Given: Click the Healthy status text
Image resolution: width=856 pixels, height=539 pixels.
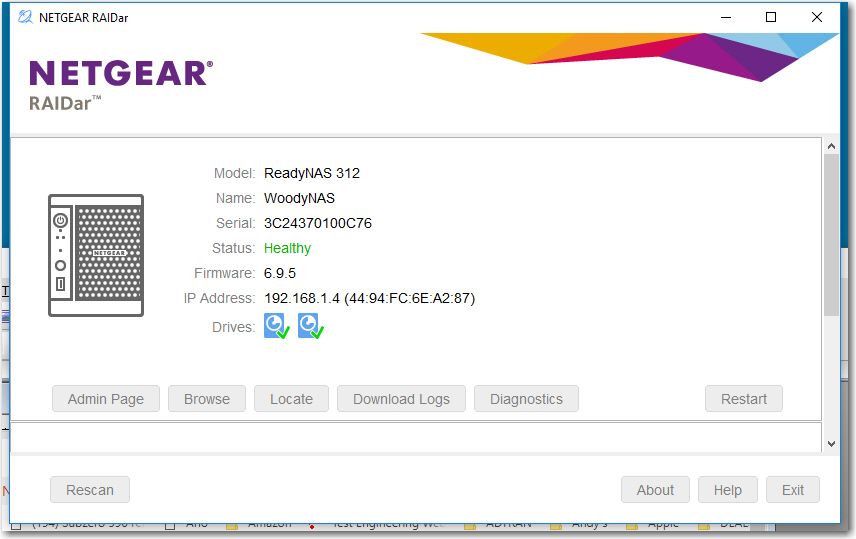Looking at the screenshot, I should tap(287, 248).
